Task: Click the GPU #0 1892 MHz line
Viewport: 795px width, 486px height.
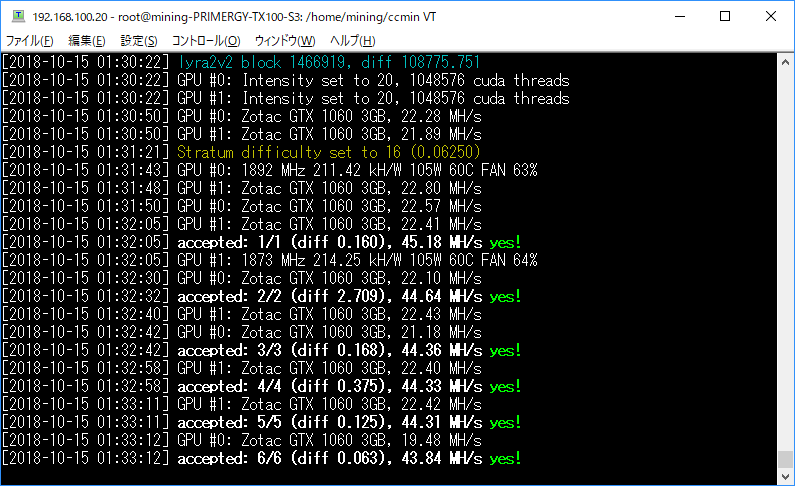Action: tap(269, 170)
